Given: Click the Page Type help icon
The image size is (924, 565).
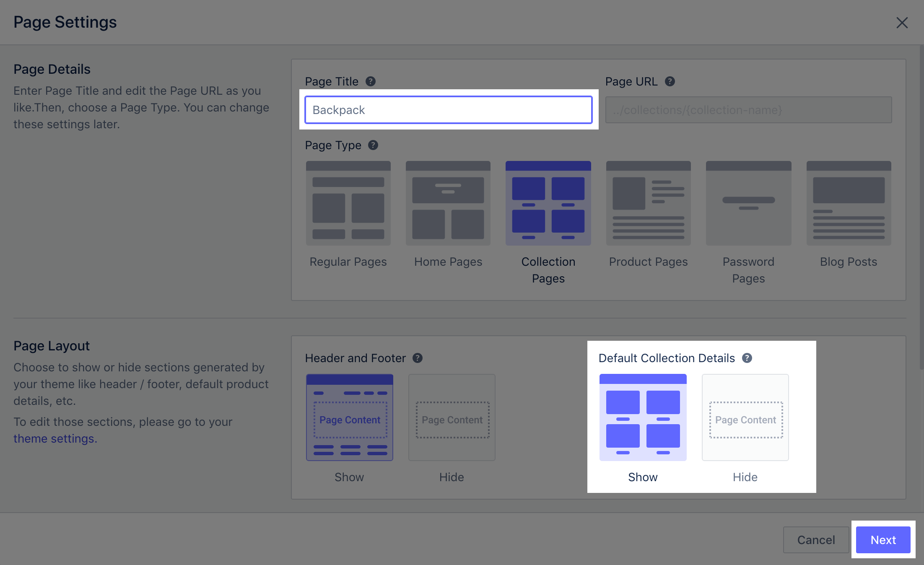Looking at the screenshot, I should 373,145.
